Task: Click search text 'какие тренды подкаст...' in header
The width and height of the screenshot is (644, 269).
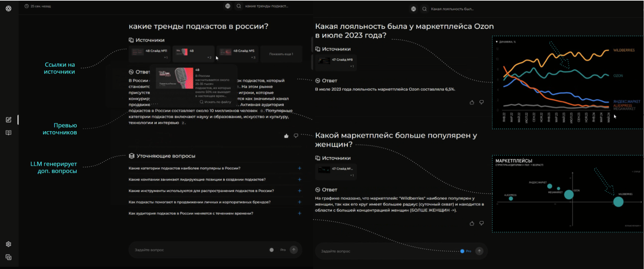Action: 267,6
